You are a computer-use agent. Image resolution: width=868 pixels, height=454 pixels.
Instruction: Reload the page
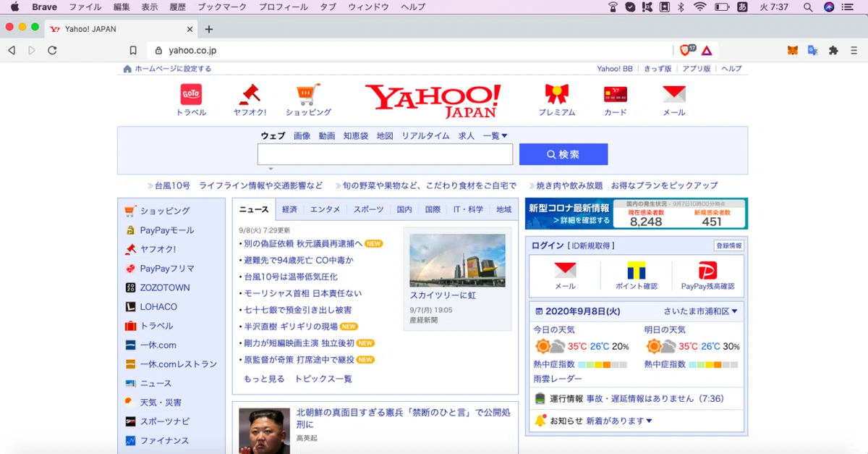pos(52,51)
